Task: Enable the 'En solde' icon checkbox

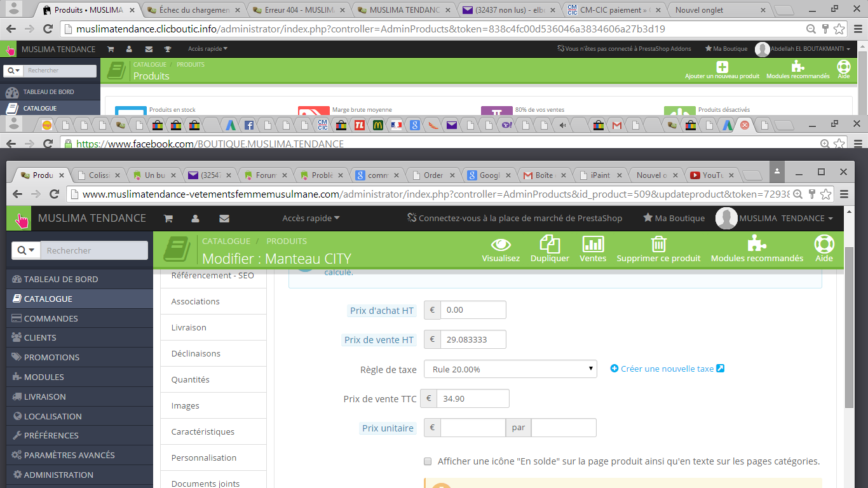Action: click(x=428, y=461)
